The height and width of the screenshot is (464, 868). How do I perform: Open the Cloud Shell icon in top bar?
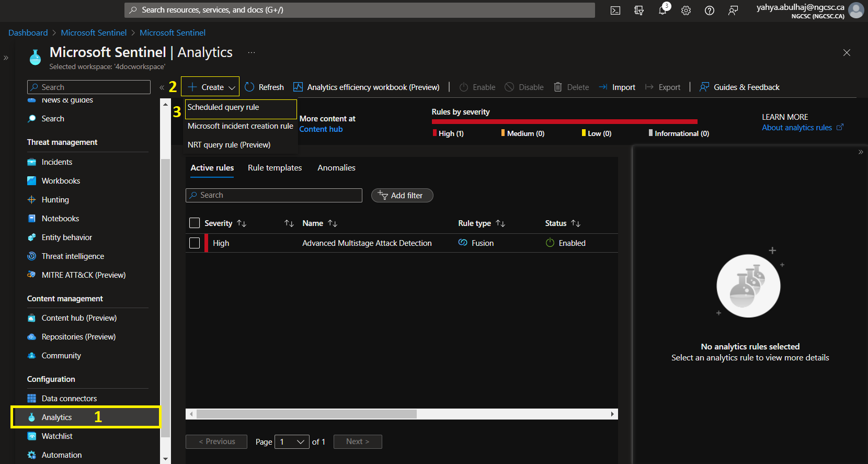coord(615,10)
